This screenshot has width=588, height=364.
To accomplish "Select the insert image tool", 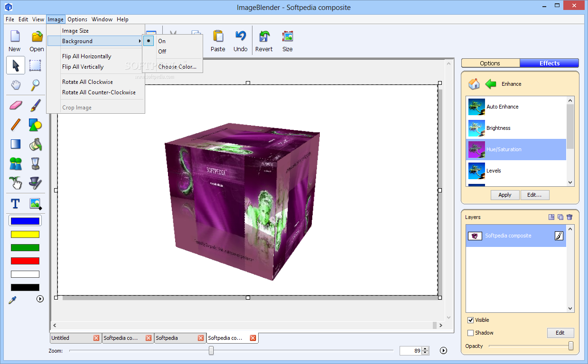I will 35,204.
